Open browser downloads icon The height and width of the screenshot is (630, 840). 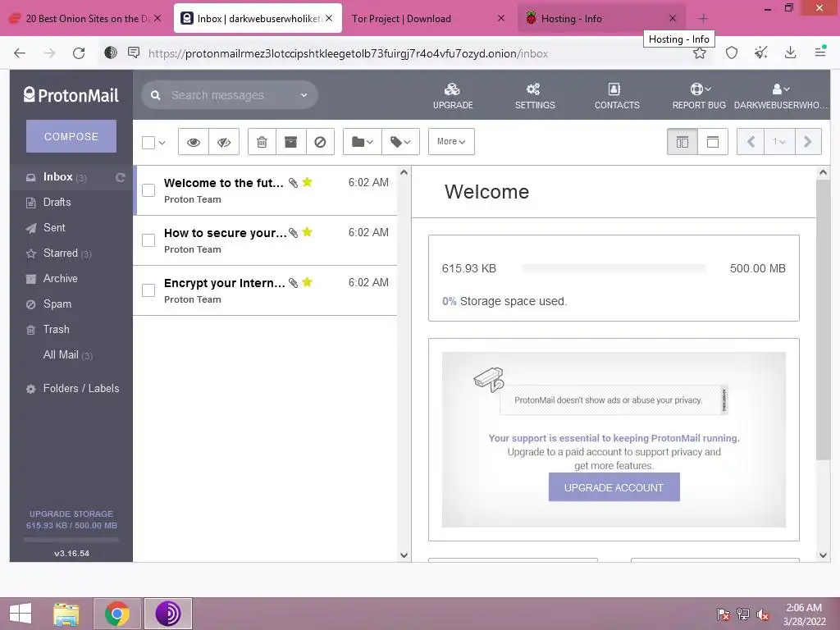(x=790, y=52)
